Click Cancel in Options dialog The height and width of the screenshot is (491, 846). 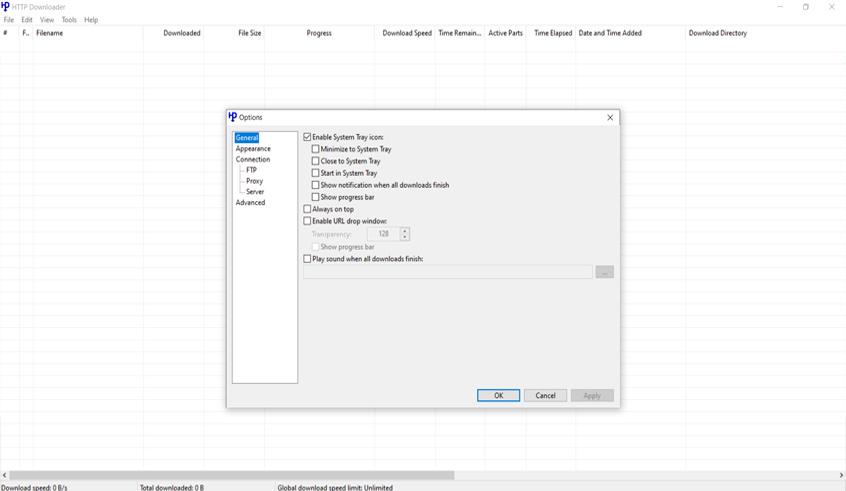[x=545, y=395]
